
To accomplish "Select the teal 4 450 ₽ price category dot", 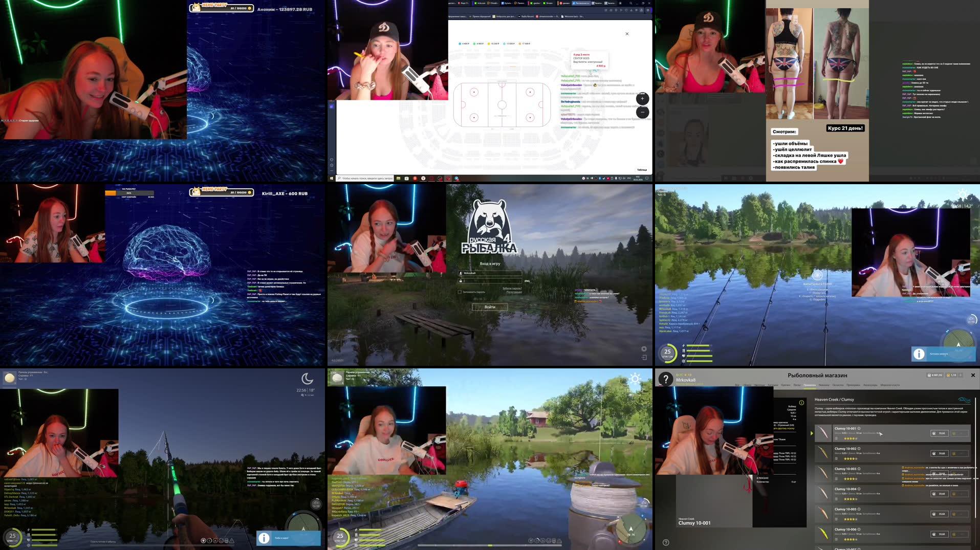I will pyautogui.click(x=460, y=44).
